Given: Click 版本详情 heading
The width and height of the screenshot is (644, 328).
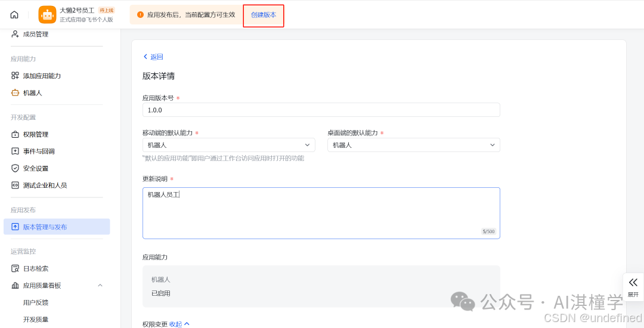Looking at the screenshot, I should point(159,76).
